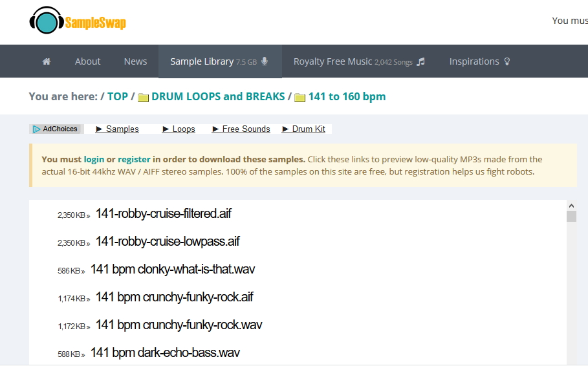Viewport: 588px width, 366px height.
Task: Go to the home icon in navbar
Action: click(x=47, y=61)
